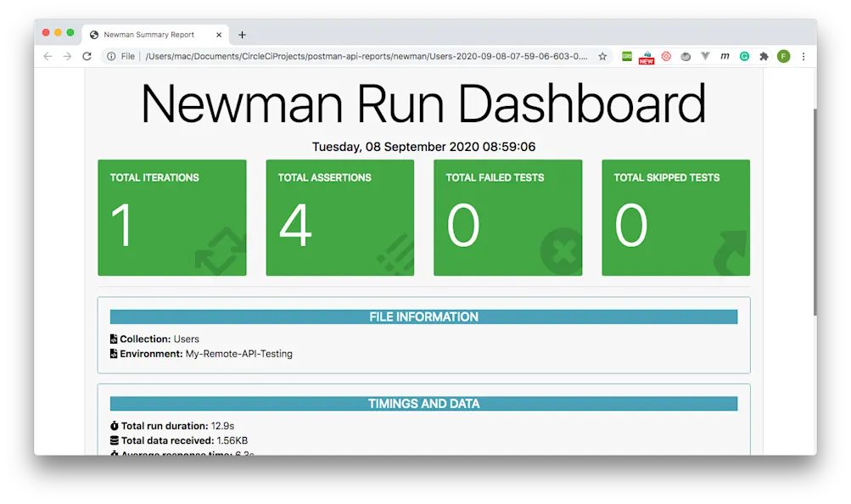The width and height of the screenshot is (851, 504).
Task: Close the Newman Summary Report tab
Action: [219, 35]
